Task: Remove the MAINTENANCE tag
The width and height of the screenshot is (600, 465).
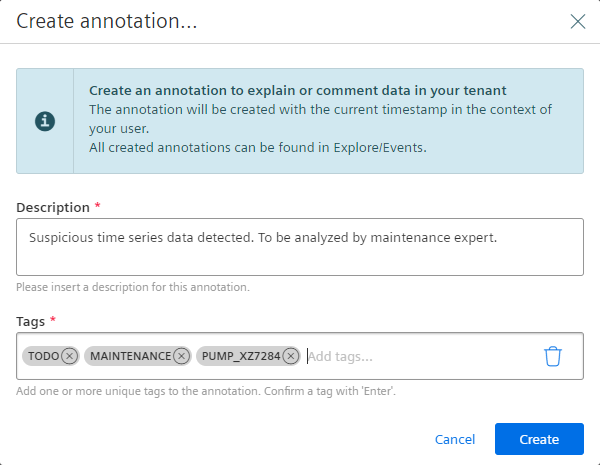Action: (x=181, y=356)
